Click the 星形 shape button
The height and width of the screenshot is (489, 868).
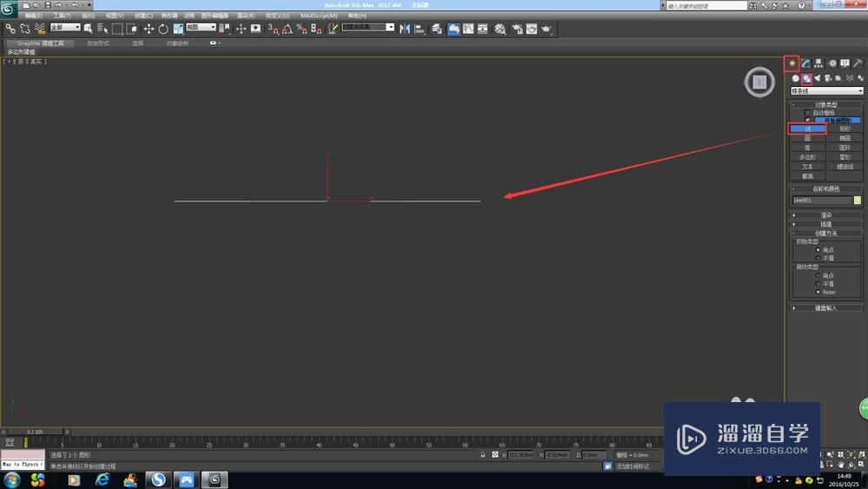pos(845,157)
